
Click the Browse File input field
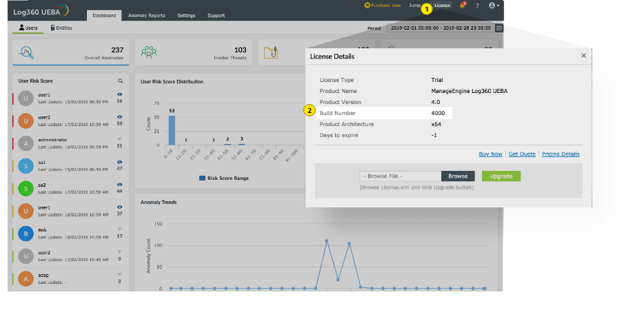pos(401,176)
